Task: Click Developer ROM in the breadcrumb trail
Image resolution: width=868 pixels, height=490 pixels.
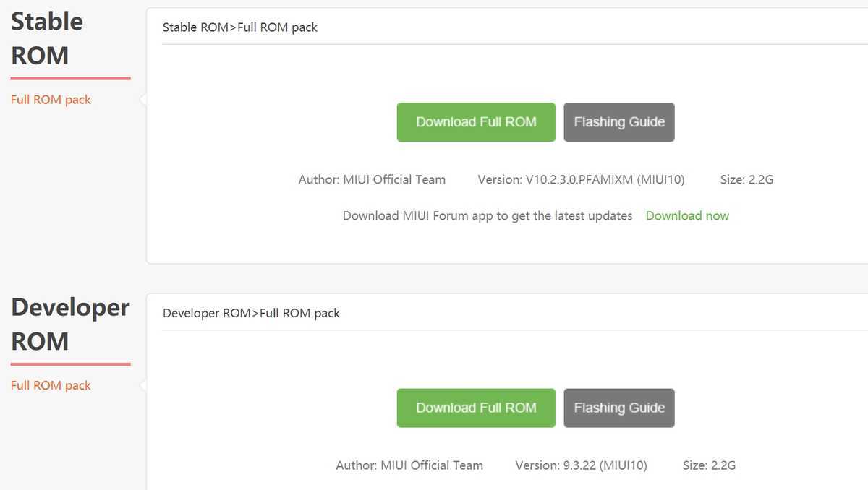Action: 205,312
